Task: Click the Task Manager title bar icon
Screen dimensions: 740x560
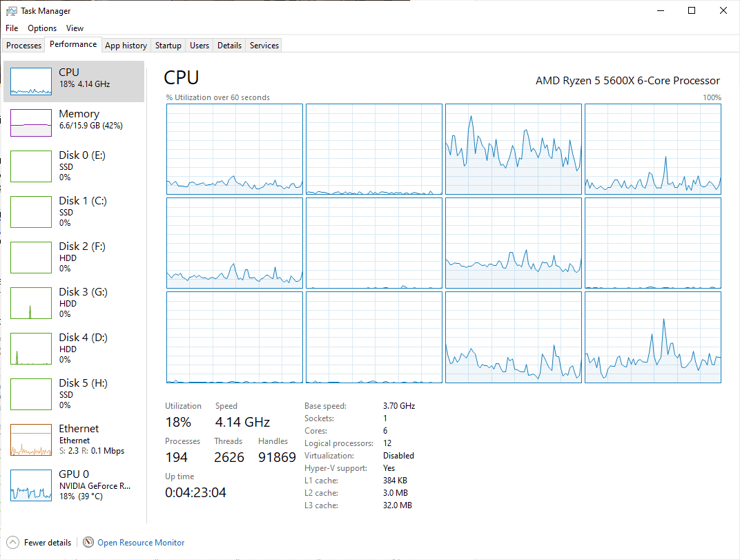Action: (x=11, y=10)
